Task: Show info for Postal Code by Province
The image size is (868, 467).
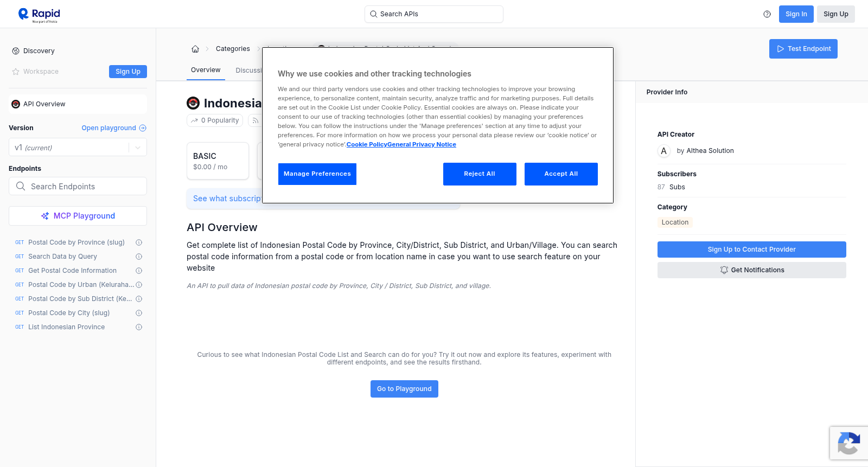Action: tap(139, 242)
